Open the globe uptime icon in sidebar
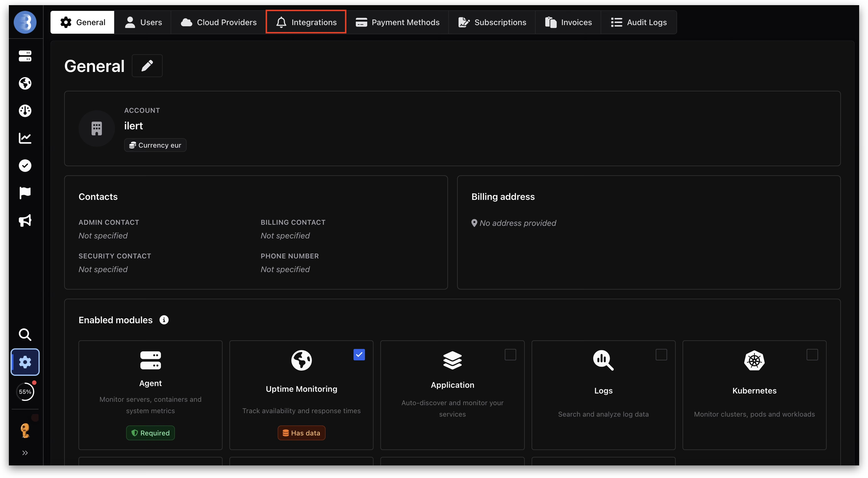This screenshot has height=478, width=868. pos(25,83)
